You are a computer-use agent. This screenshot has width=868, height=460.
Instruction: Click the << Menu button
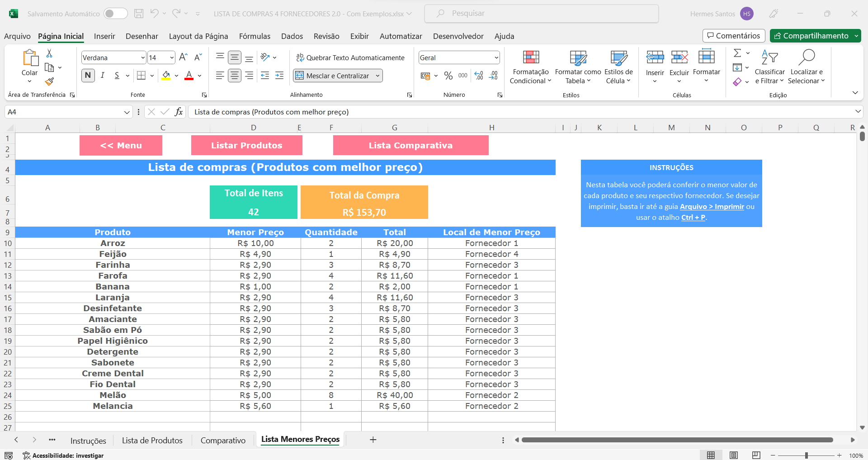(121, 145)
